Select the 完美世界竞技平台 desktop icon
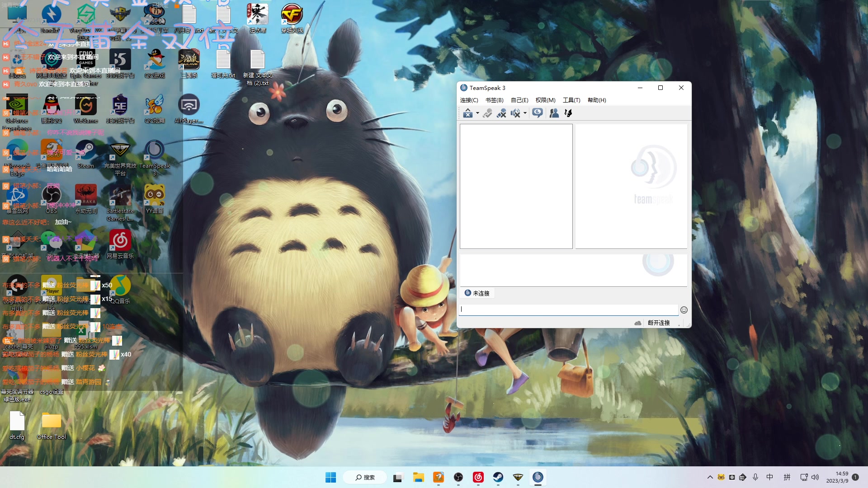The height and width of the screenshot is (488, 868). [120, 158]
